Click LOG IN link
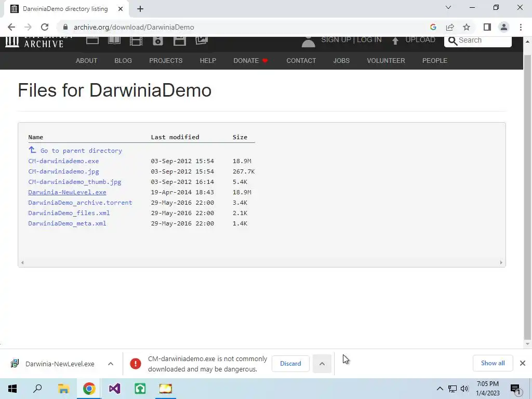The width and height of the screenshot is (532, 399). [369, 39]
